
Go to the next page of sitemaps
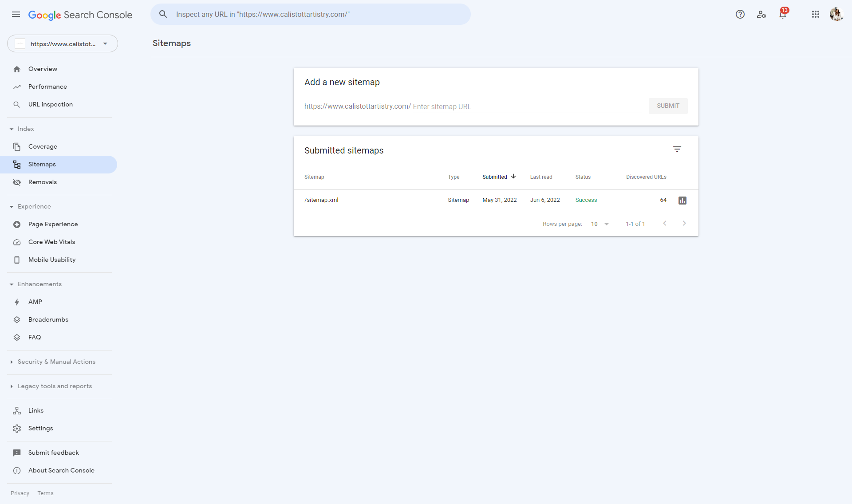click(684, 224)
